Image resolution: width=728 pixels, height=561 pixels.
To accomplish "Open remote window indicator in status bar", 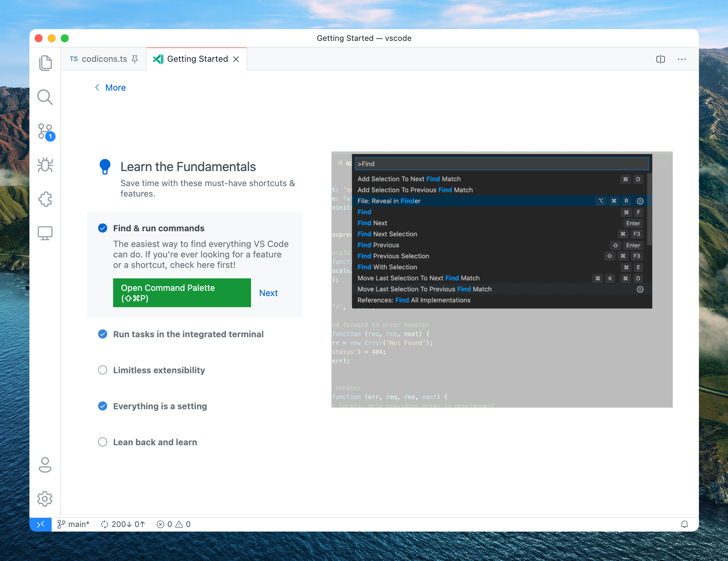I will 40,524.
